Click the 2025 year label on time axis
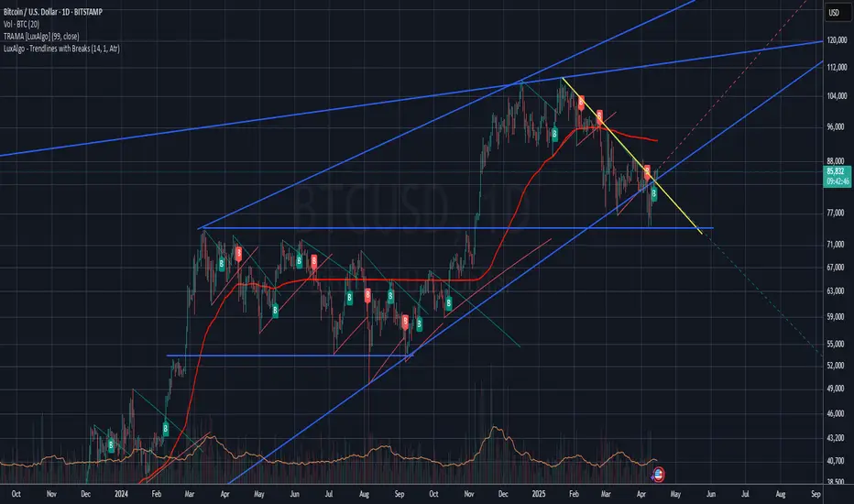Viewport: 854px width, 504px height. pos(539,494)
